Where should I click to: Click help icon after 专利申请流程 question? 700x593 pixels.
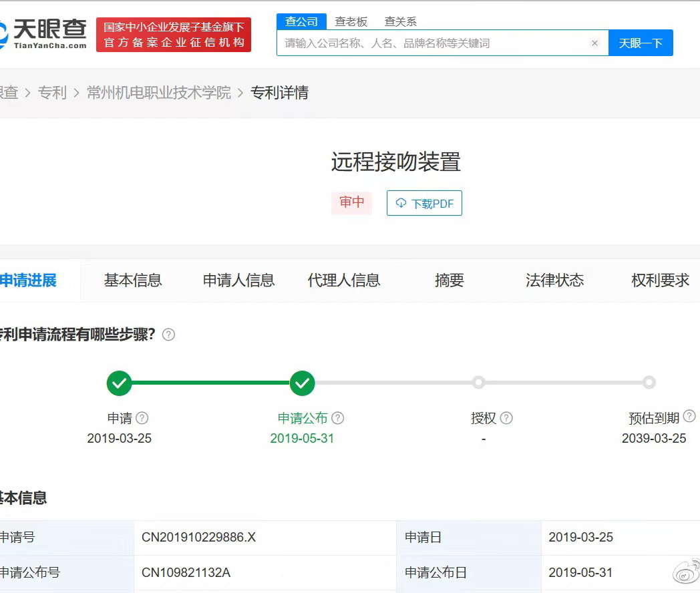168,335
